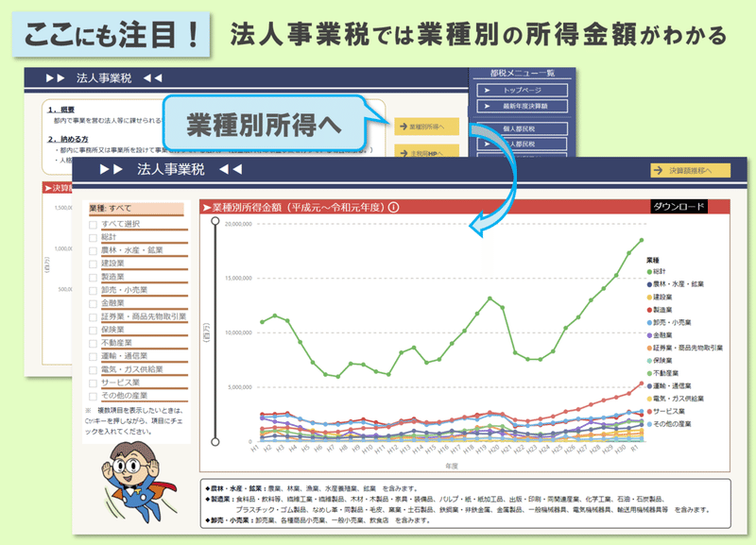Select 法人都民税 in the tax menu
The image size is (756, 545).
pyautogui.click(x=523, y=144)
